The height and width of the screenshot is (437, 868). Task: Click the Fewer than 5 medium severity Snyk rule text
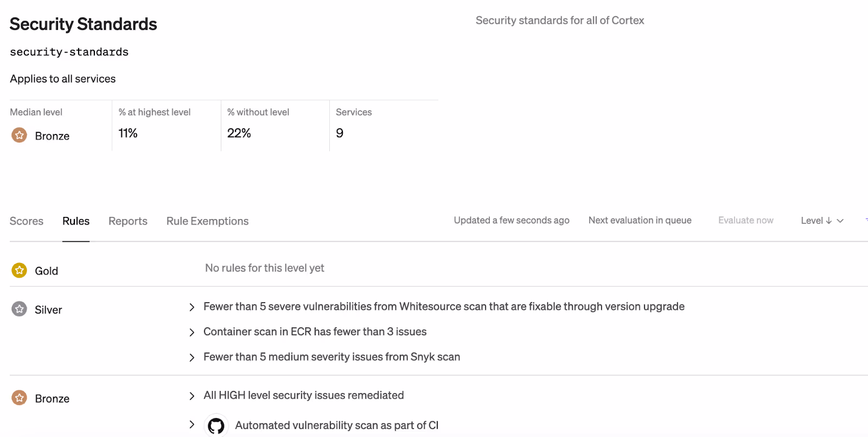331,357
